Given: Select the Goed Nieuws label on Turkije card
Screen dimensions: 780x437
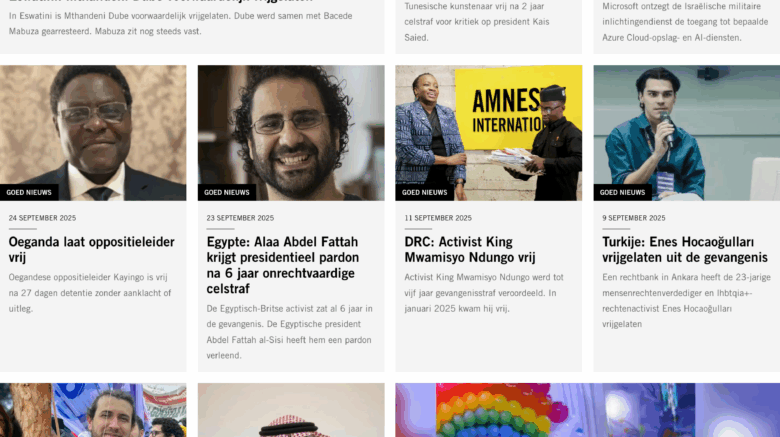Looking at the screenshot, I should (x=623, y=192).
